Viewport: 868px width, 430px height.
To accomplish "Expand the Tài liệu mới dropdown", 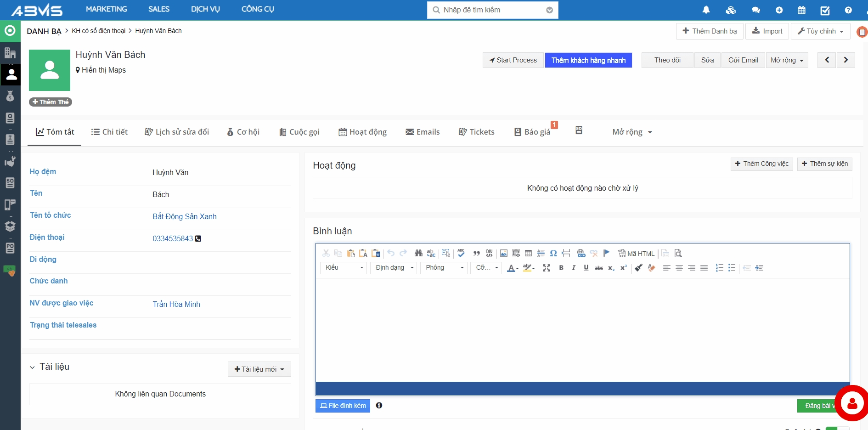I will (x=259, y=369).
